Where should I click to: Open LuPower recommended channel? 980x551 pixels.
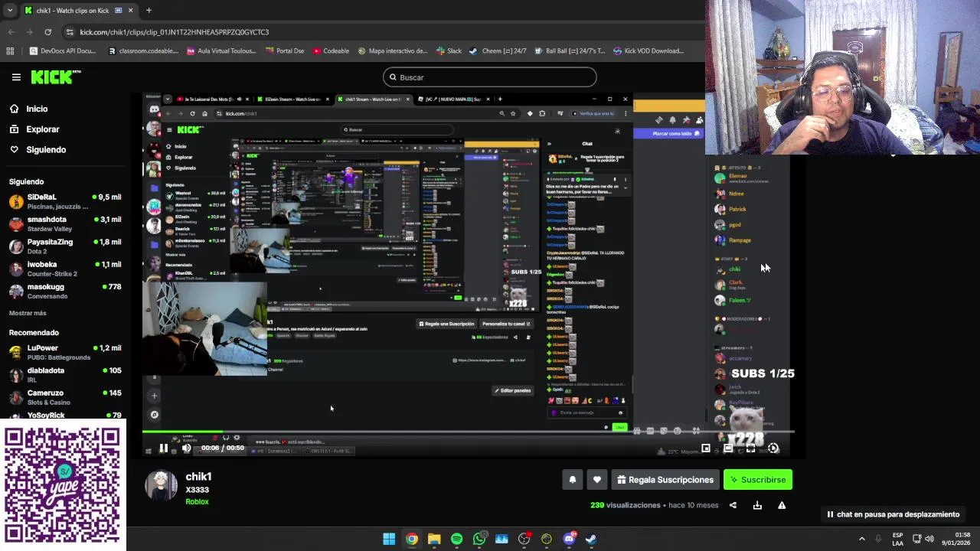pos(65,352)
